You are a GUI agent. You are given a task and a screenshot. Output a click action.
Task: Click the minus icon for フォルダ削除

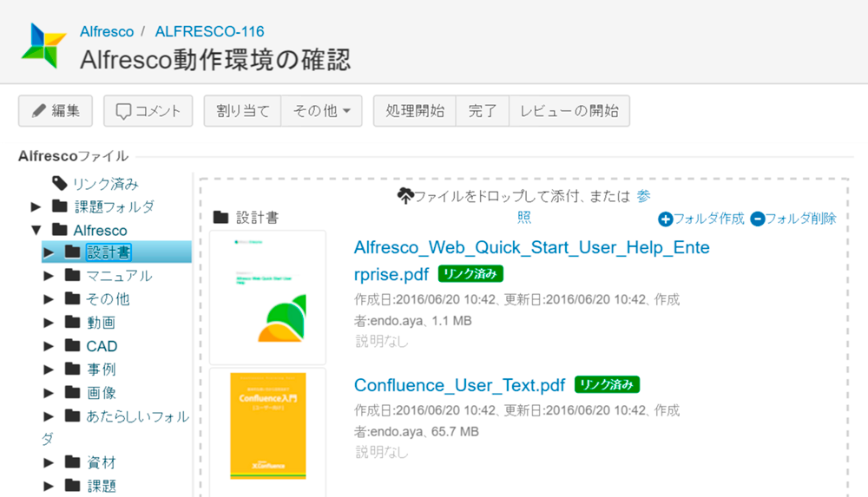[x=757, y=219]
